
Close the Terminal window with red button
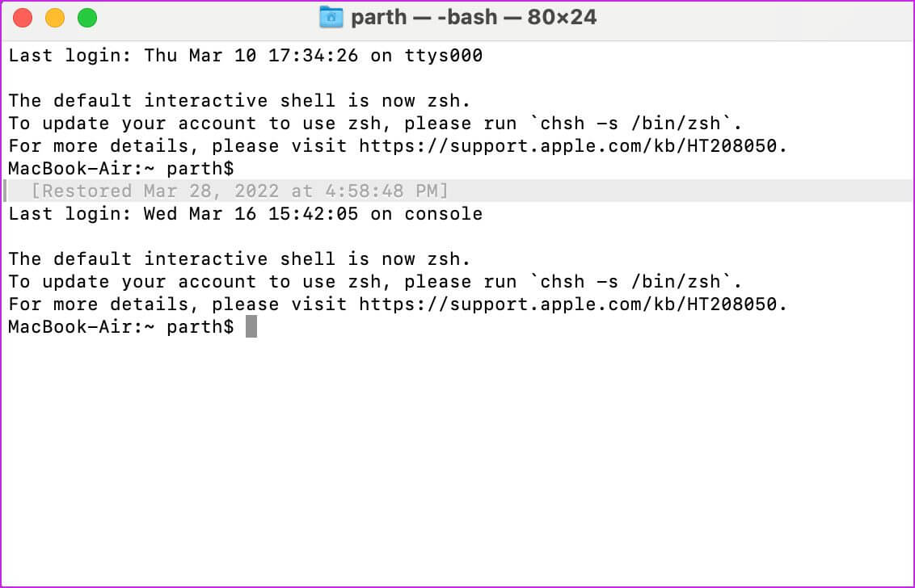pyautogui.click(x=23, y=17)
